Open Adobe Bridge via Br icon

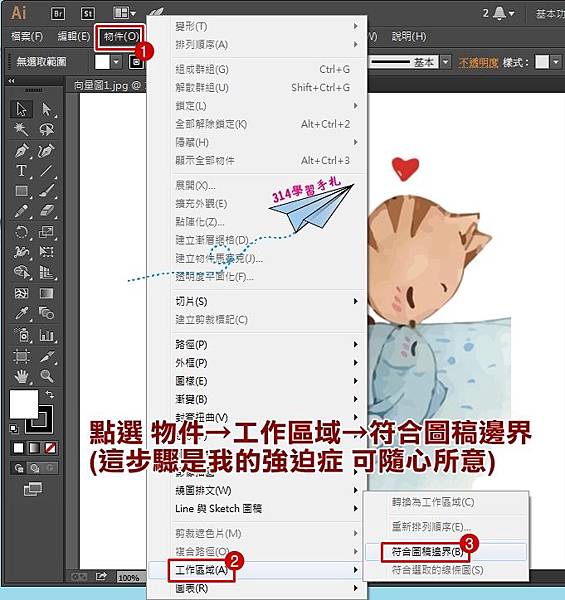[58, 14]
